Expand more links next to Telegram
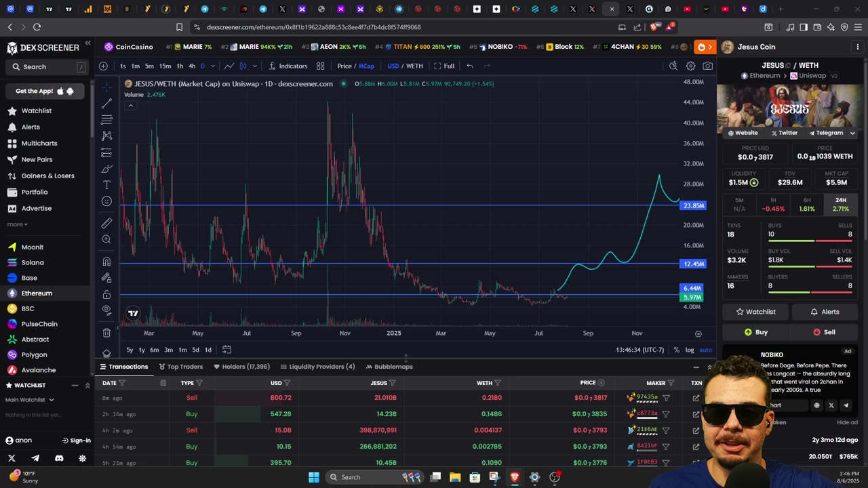The height and width of the screenshot is (488, 868). coord(852,133)
